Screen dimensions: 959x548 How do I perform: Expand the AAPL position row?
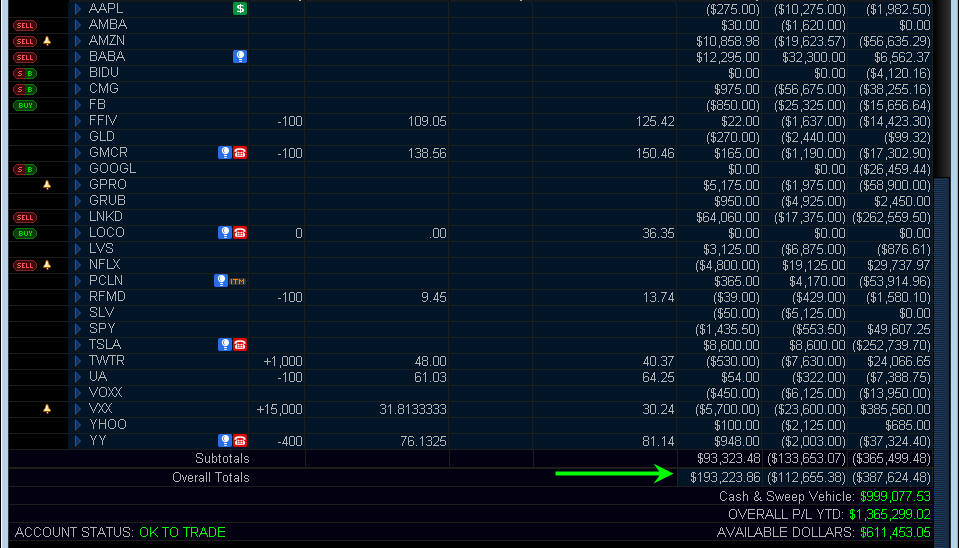click(78, 9)
